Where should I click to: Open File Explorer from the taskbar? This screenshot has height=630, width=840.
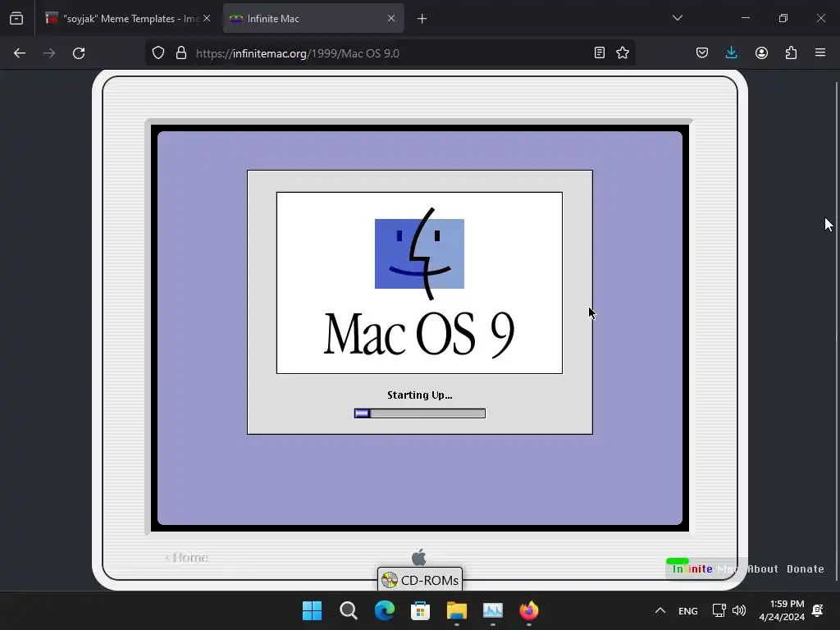click(456, 610)
